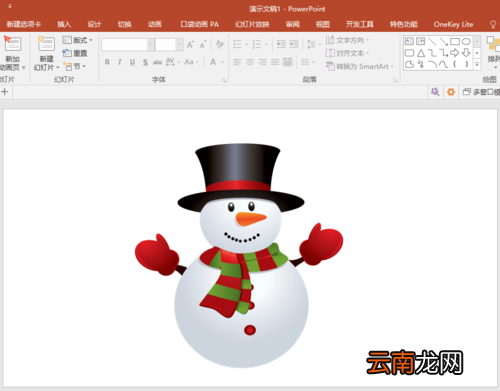Open the 排列 arrange menu
Screen dimensions: 500x391
pyautogui.click(x=493, y=53)
